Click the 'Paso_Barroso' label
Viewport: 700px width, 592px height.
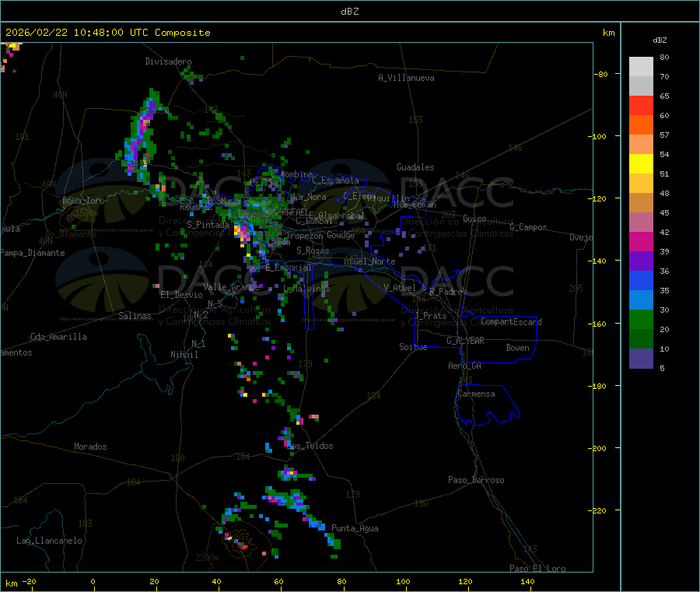coord(476,480)
